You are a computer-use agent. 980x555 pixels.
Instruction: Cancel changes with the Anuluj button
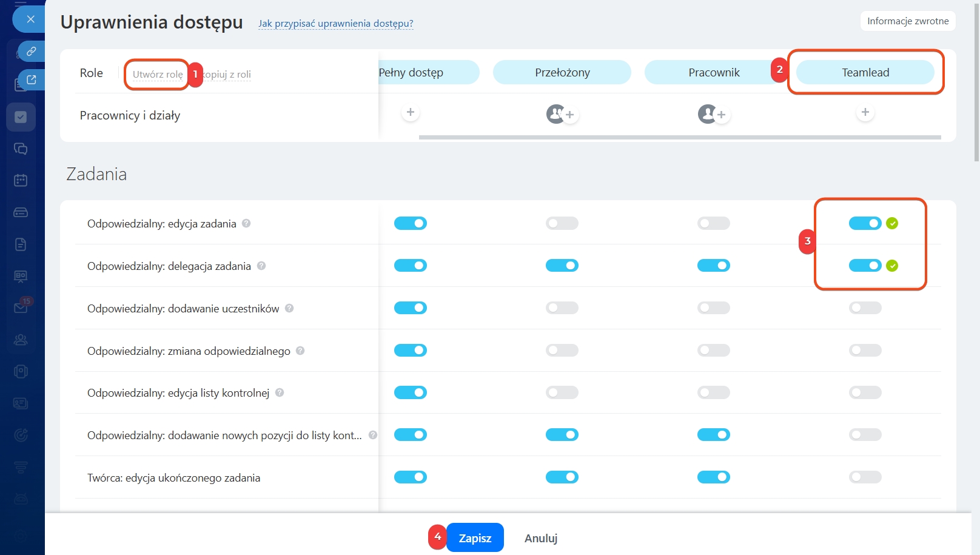(x=541, y=538)
